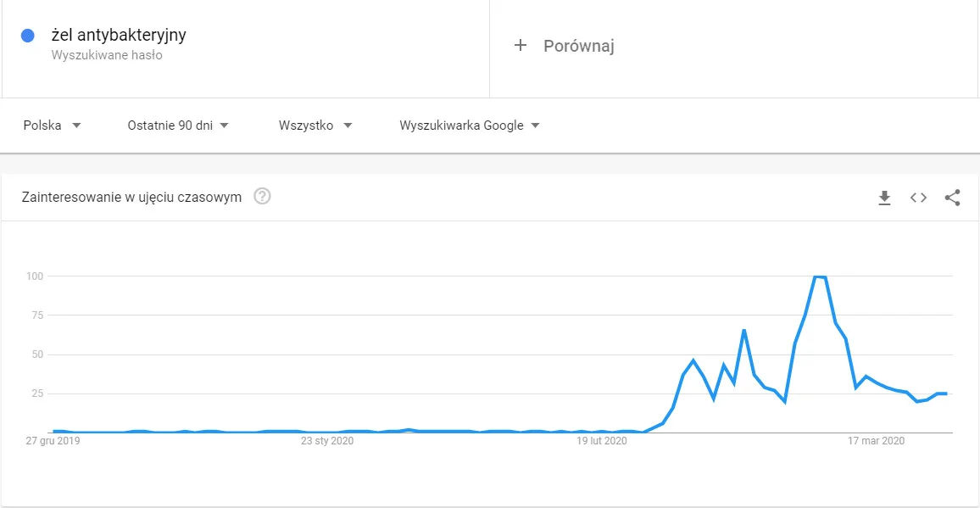Click the chart peak at value 100
The image size is (980, 508).
click(820, 276)
